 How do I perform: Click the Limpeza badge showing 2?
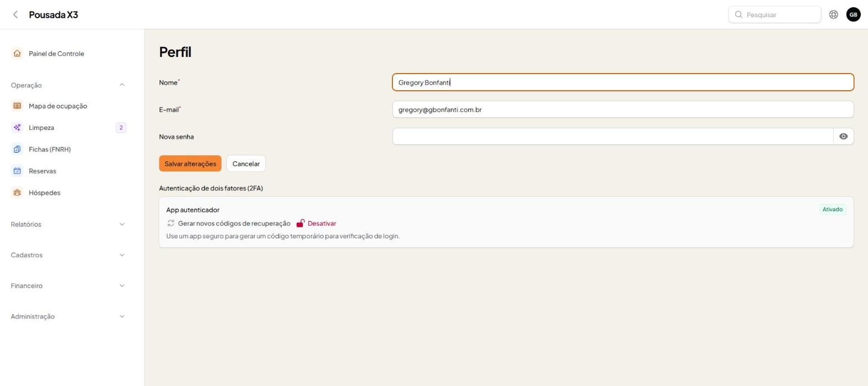point(121,128)
